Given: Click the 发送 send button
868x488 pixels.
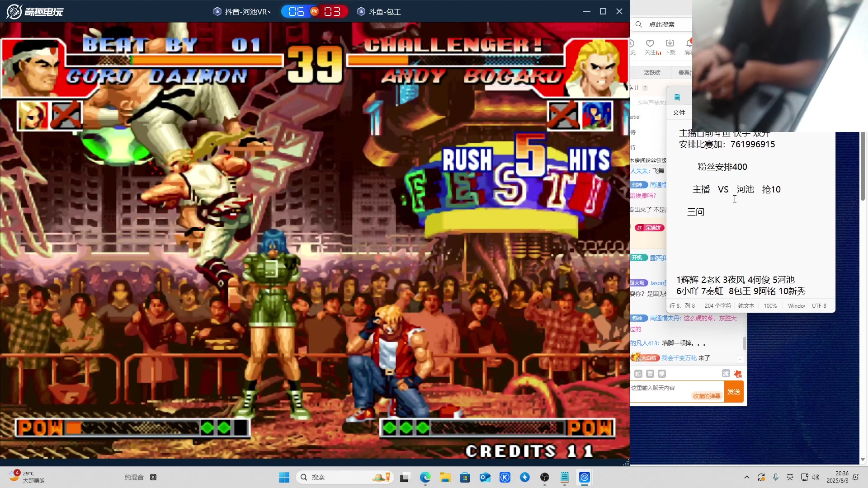Looking at the screenshot, I should (x=734, y=392).
